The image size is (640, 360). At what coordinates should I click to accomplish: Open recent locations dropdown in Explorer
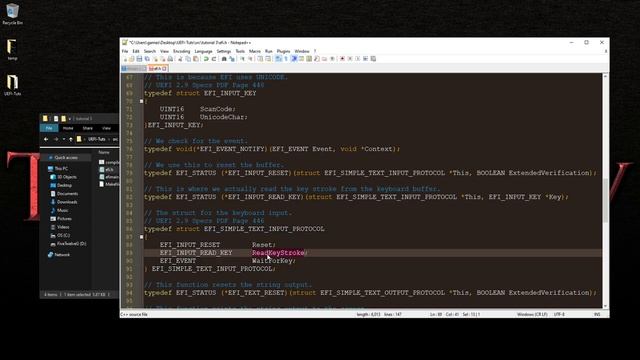[x=64, y=139]
